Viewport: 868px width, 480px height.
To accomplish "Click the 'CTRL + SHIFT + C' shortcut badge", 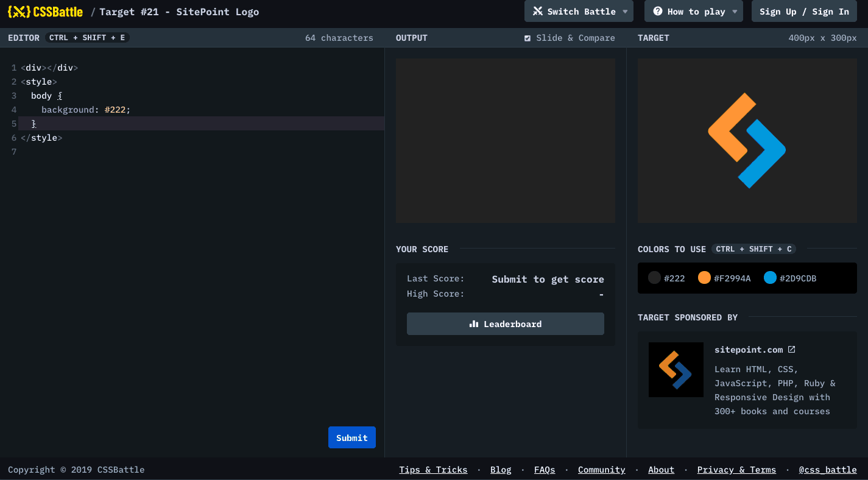I will pos(753,249).
